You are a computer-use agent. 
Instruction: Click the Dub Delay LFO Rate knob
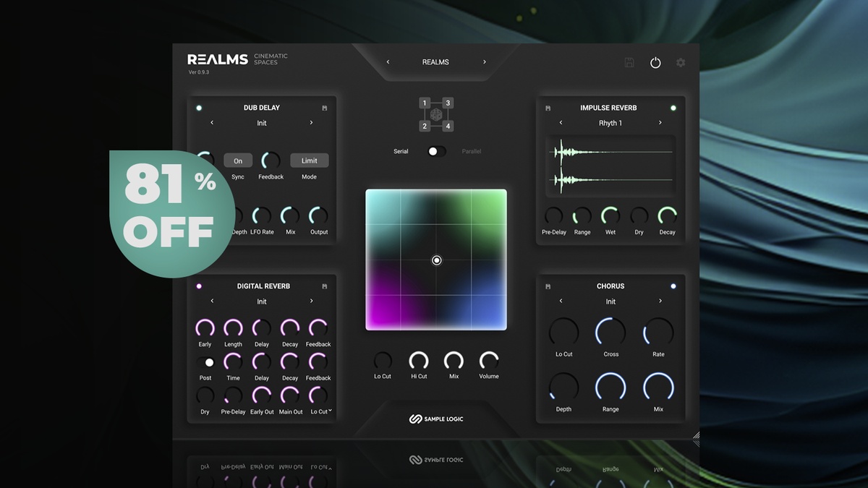pos(262,215)
